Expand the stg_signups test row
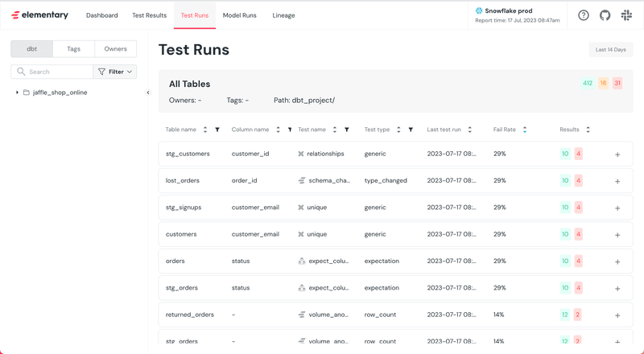Viewport: 644px width, 354px height. tap(617, 208)
